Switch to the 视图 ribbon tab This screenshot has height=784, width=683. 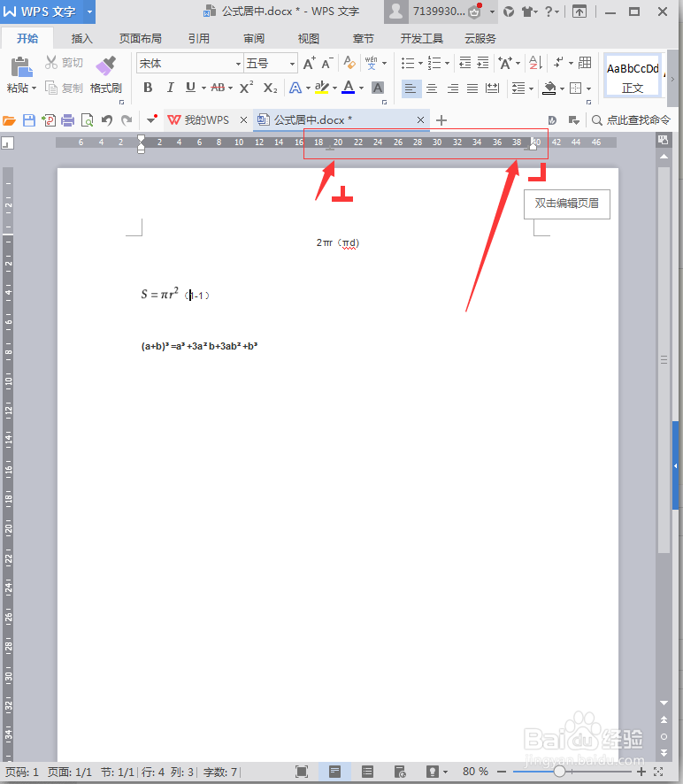[x=309, y=39]
